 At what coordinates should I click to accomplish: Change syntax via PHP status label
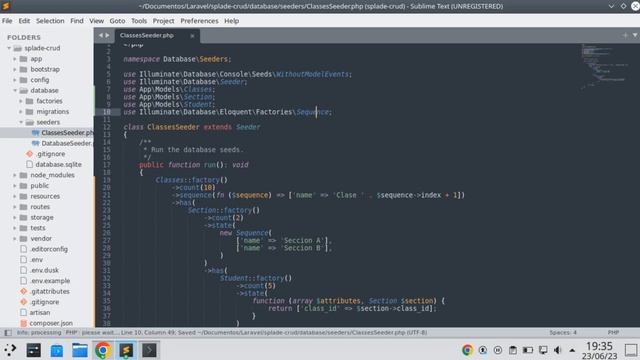tap(613, 333)
